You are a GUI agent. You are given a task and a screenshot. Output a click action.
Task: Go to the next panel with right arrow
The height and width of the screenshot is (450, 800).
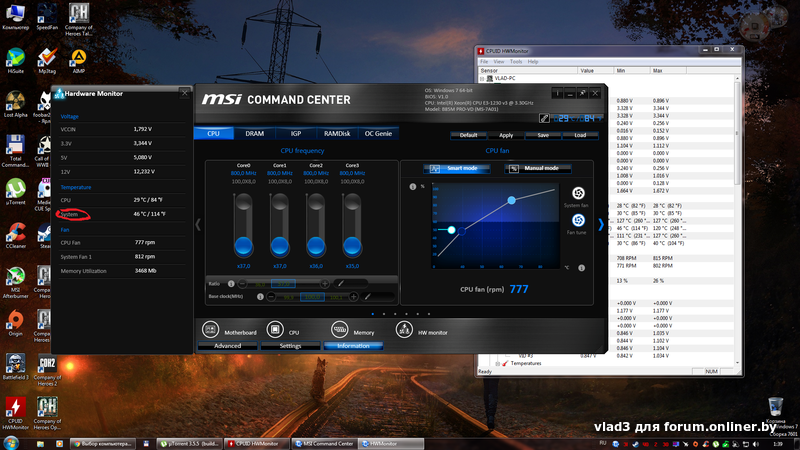pyautogui.click(x=601, y=224)
